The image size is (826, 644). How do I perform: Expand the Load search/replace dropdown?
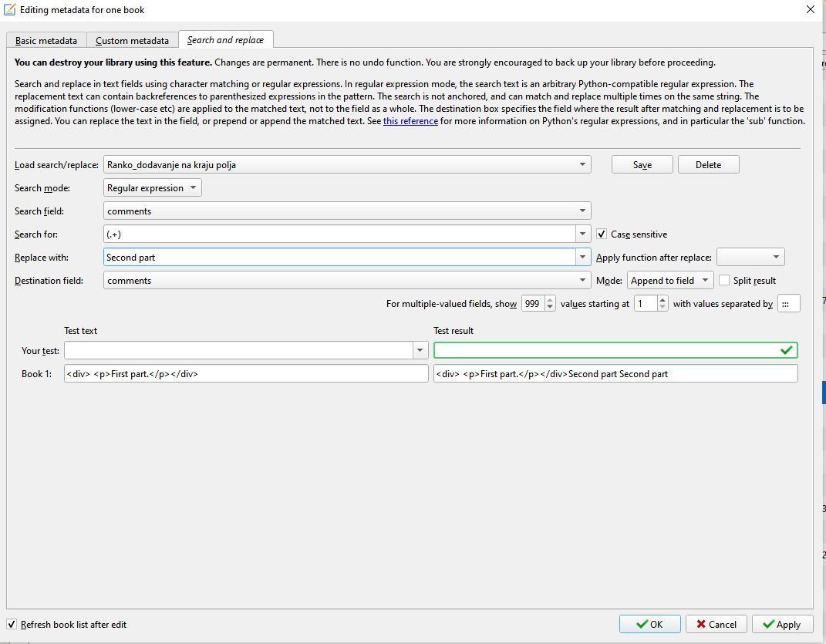pos(582,164)
